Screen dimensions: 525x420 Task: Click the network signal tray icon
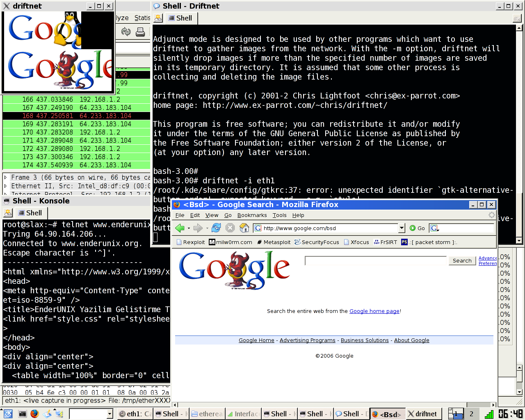point(489,414)
